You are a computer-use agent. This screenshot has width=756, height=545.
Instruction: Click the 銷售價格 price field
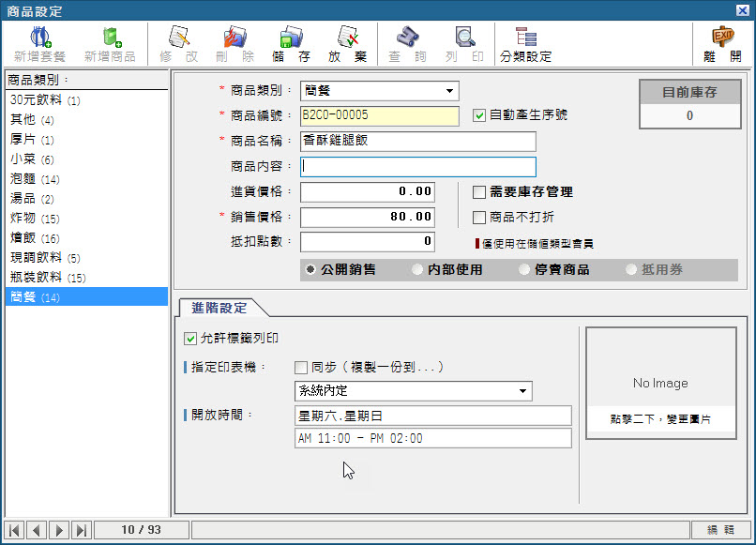368,218
